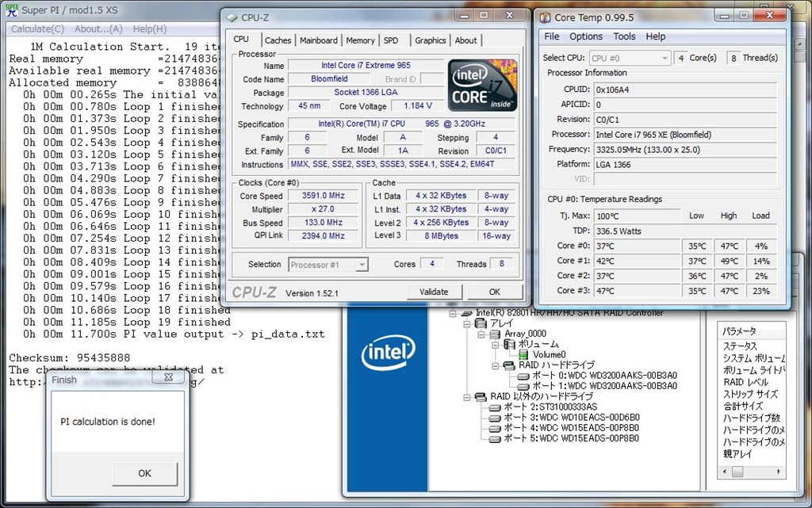Collapse the RAID ハードドライブ tree node
Screen dimensions: 812x508
(x=496, y=365)
